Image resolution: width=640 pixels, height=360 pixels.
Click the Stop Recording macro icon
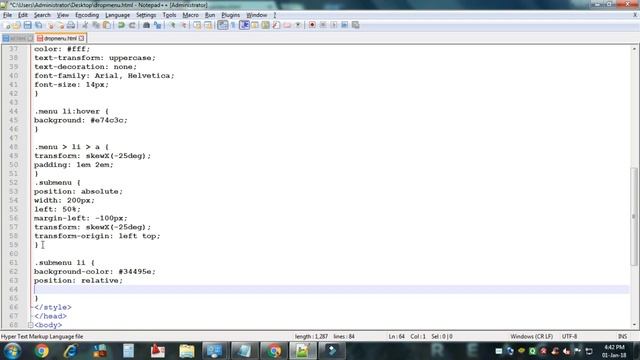(x=323, y=25)
